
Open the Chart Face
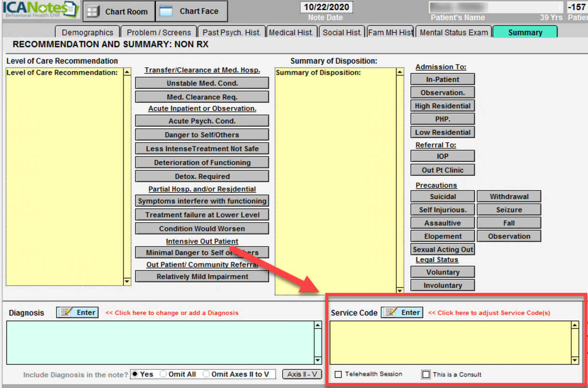(x=191, y=11)
